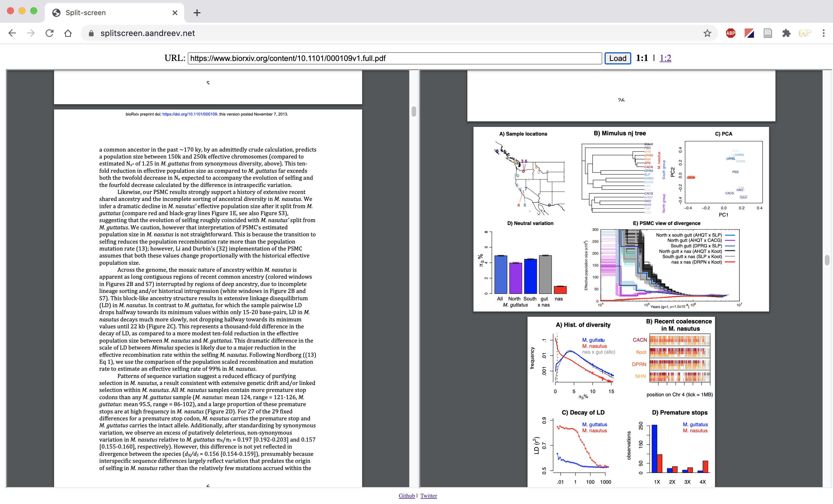833x504 pixels.
Task: Open the polar bear profile icon
Action: click(x=805, y=33)
